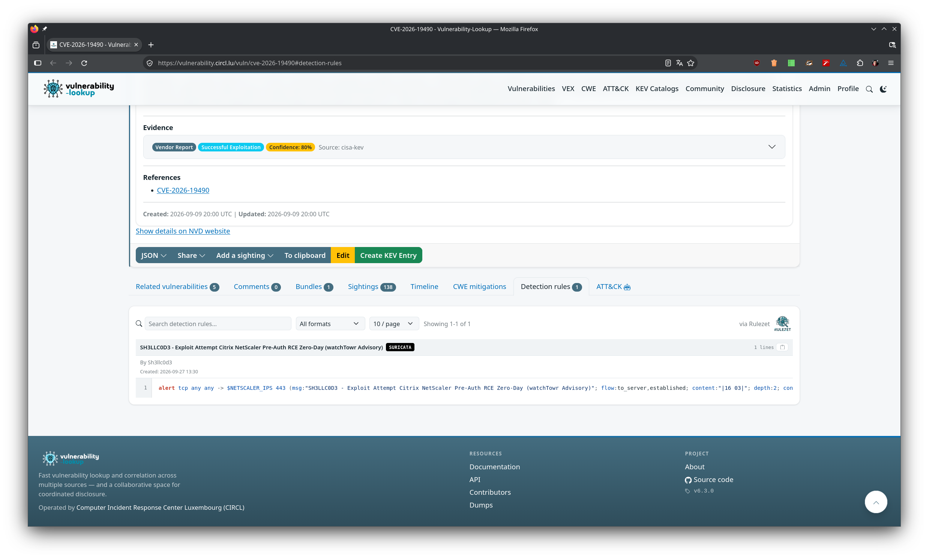Change the 10 / page dropdown

(394, 324)
